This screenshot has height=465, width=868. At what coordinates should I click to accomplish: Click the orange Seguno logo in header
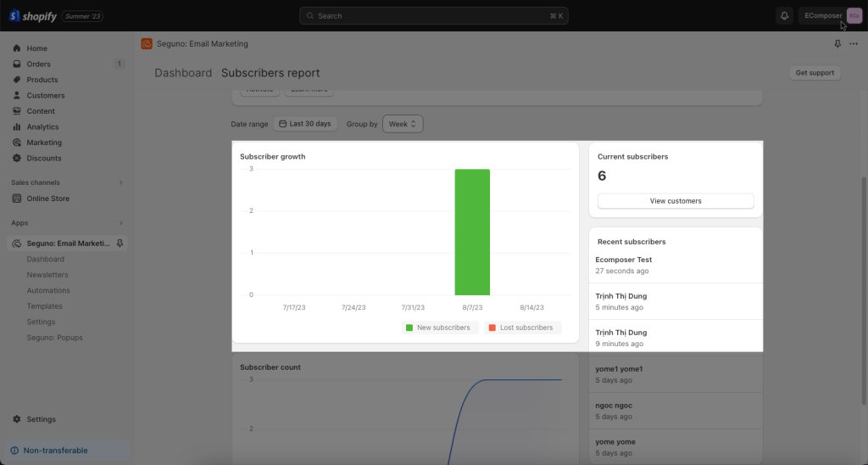click(147, 44)
